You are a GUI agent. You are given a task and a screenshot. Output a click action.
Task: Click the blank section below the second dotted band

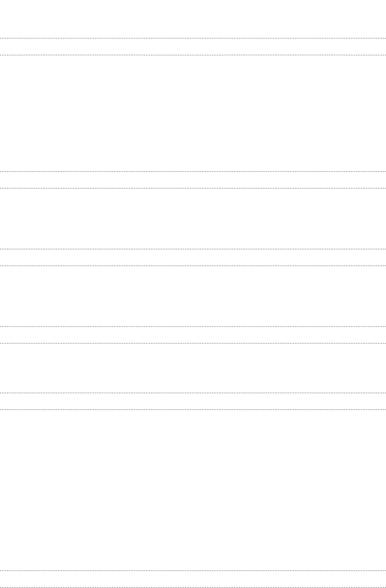(193, 218)
